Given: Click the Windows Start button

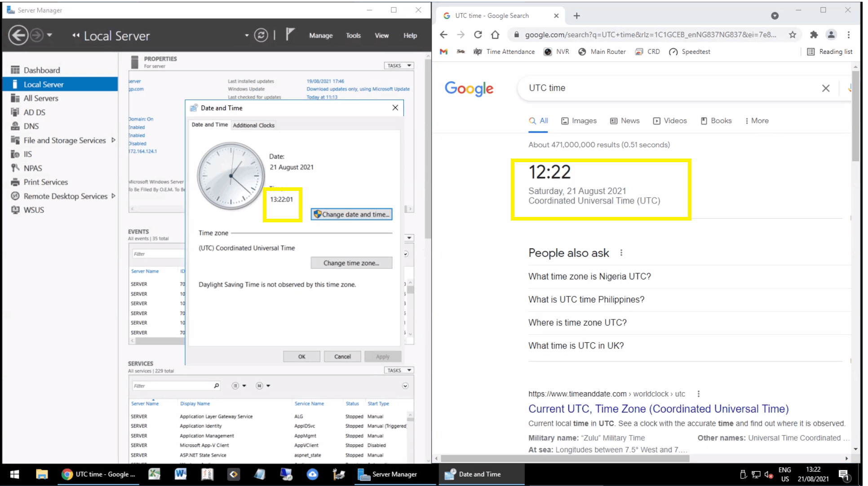Looking at the screenshot, I should pos(14,474).
